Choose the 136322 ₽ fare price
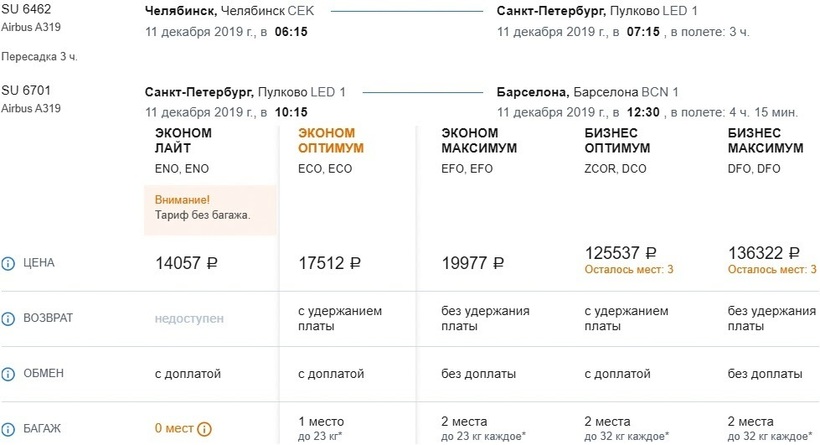This screenshot has height=445, width=820. click(766, 253)
